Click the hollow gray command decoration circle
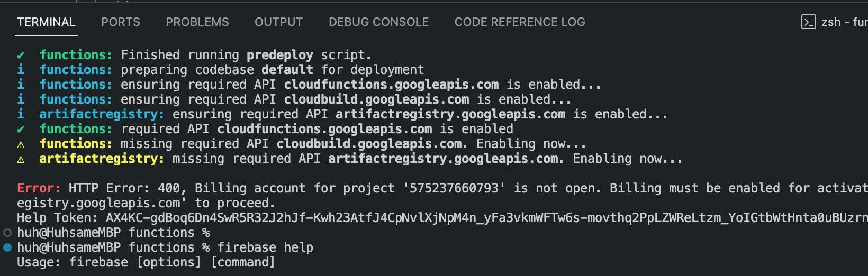The width and height of the screenshot is (868, 276). pyautogui.click(x=7, y=233)
